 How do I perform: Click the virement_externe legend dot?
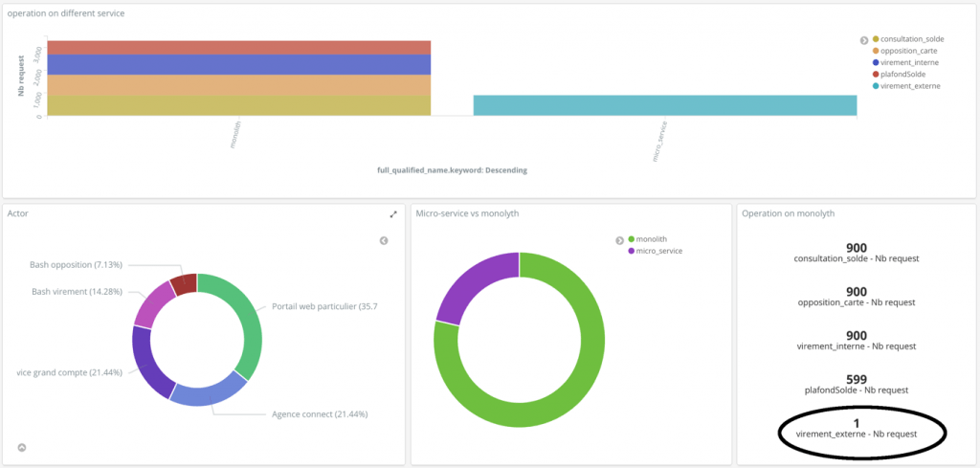(876, 86)
